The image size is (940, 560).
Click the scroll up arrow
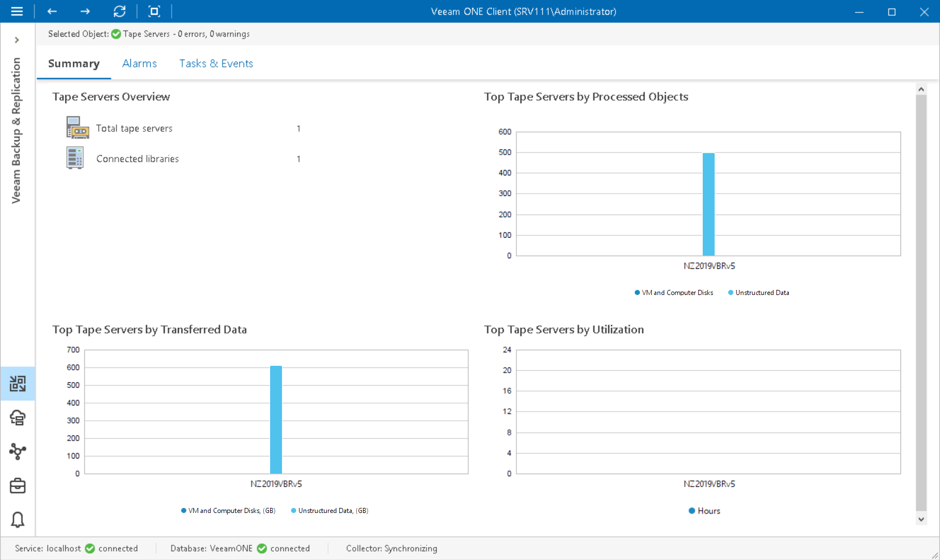click(x=921, y=89)
